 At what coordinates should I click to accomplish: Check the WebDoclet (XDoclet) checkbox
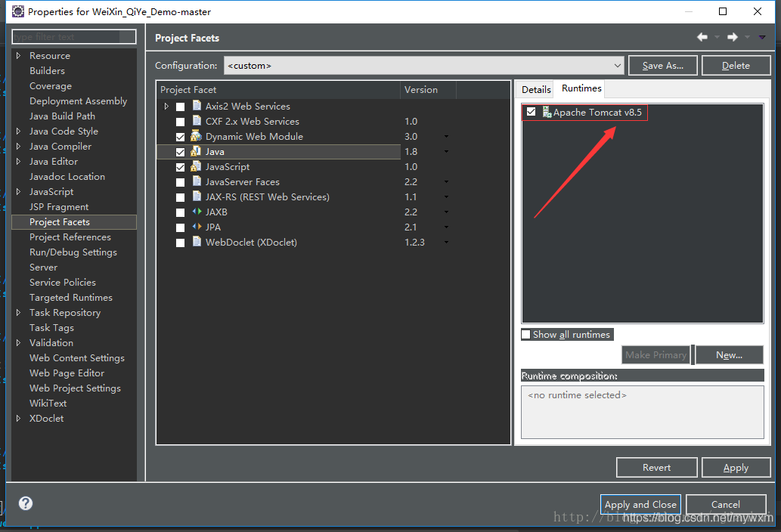180,243
